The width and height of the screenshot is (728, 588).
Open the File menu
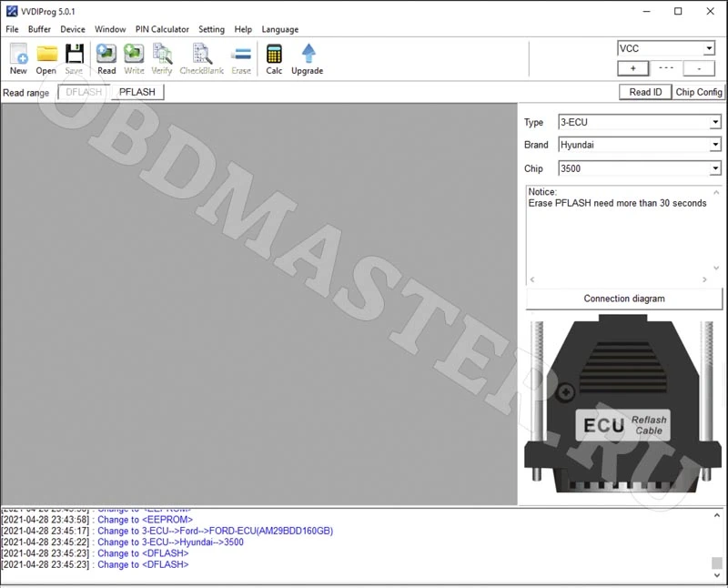click(12, 29)
